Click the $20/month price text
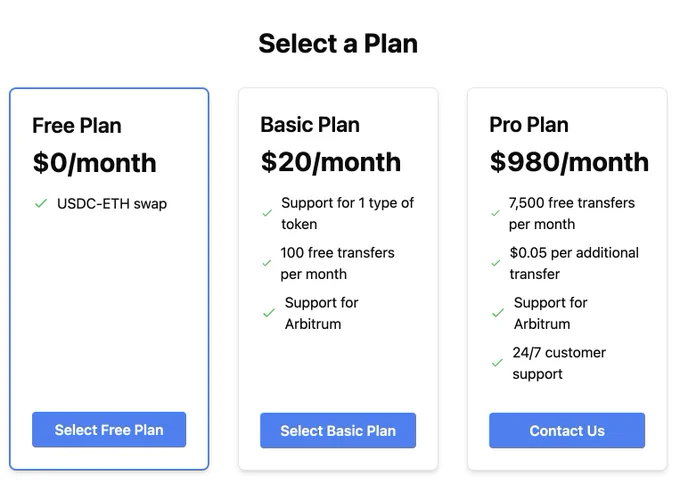 (330, 162)
